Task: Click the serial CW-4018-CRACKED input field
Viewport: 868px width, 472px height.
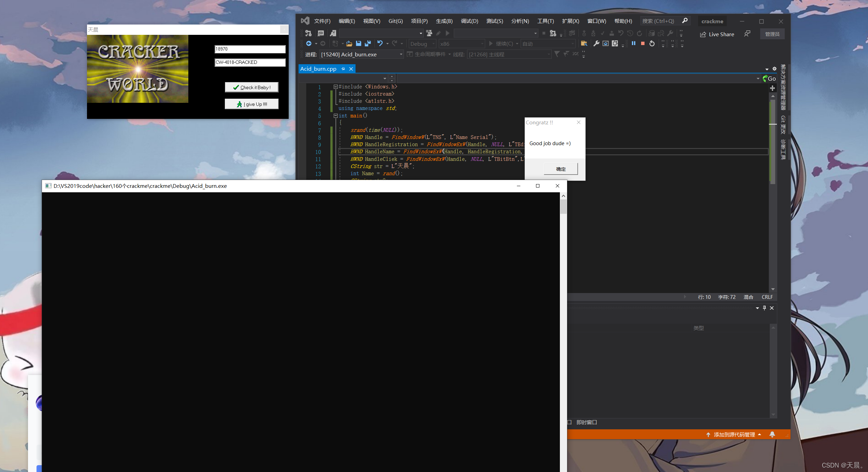Action: click(x=250, y=62)
